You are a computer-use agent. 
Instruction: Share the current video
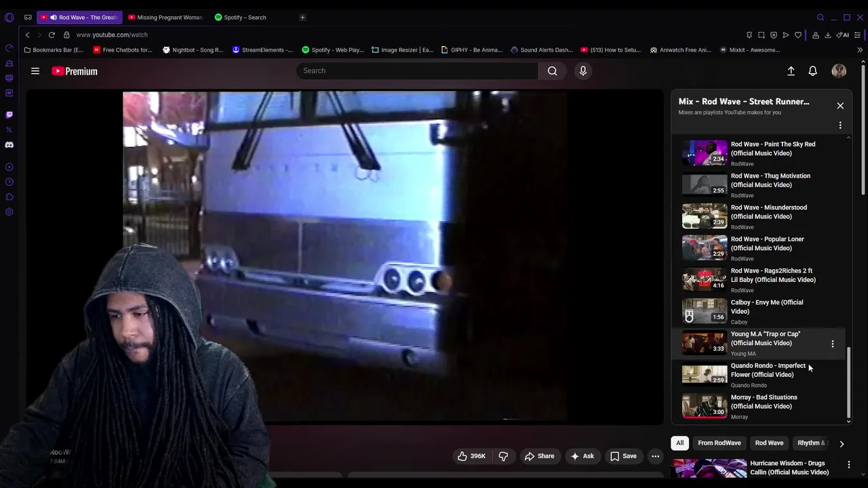[540, 456]
